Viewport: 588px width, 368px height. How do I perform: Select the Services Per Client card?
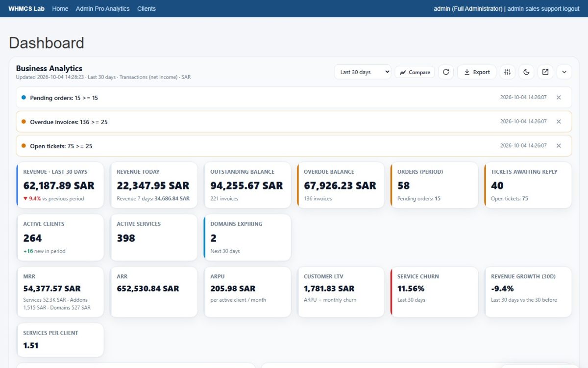coord(60,340)
